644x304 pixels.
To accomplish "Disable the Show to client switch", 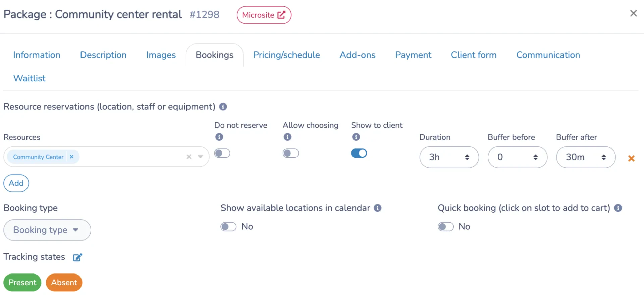I will [x=359, y=153].
